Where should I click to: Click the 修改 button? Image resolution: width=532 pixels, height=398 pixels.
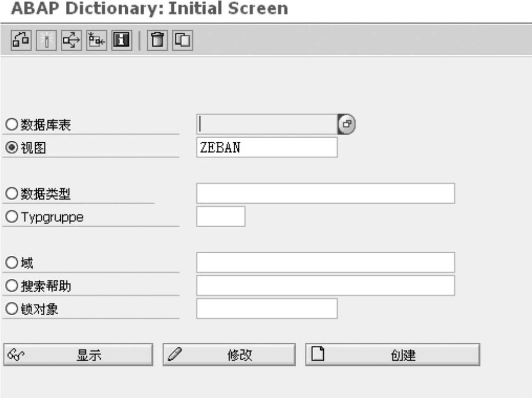tap(229, 355)
